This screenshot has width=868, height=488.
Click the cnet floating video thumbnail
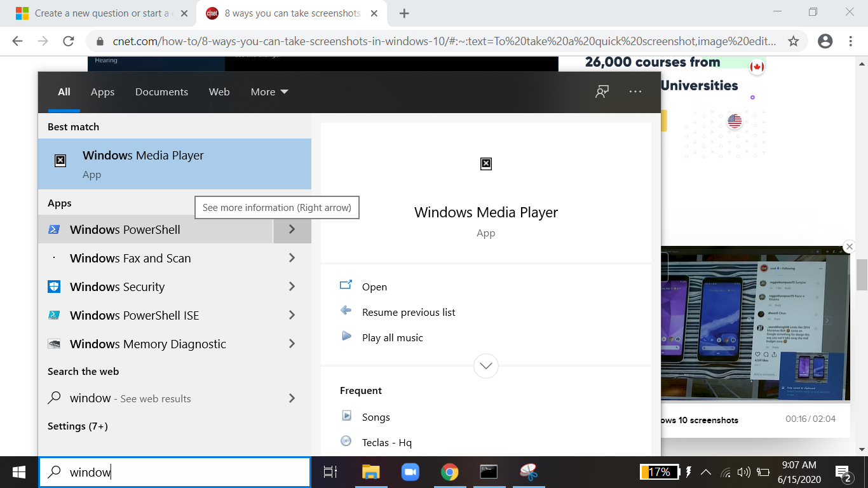click(x=756, y=324)
